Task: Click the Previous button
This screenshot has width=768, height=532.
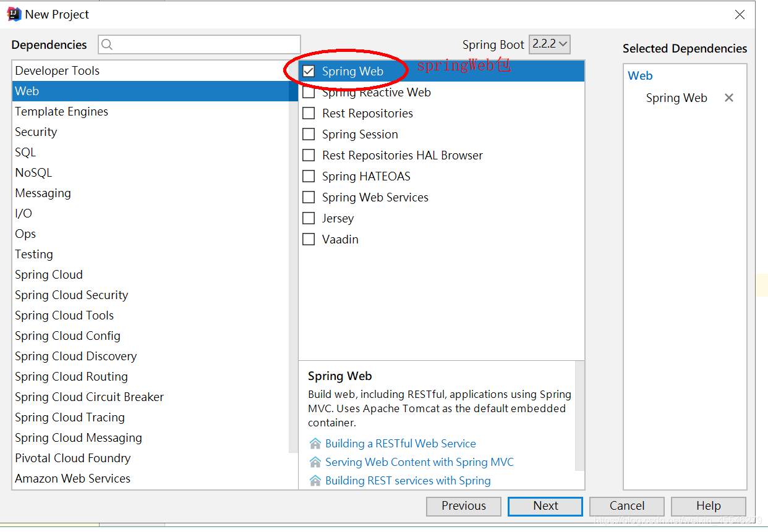Action: pos(464,506)
